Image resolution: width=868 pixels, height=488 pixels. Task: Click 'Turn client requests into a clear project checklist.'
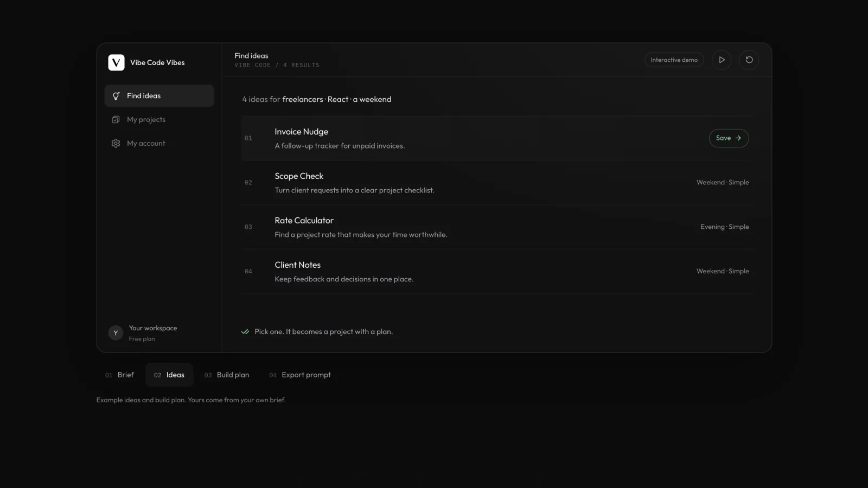355,190
